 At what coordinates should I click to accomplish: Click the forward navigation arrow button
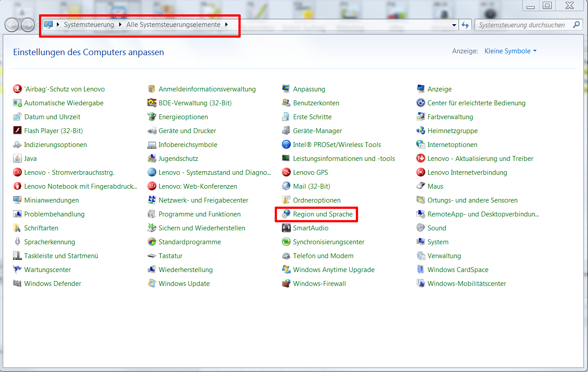[27, 25]
